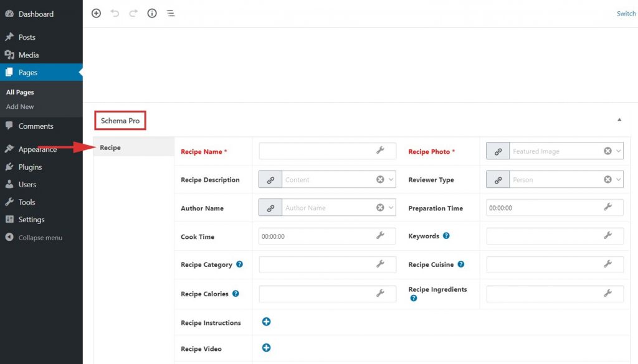Viewport: 638px width, 364px height.
Task: Select the Recipe schema tab
Action: click(x=110, y=148)
